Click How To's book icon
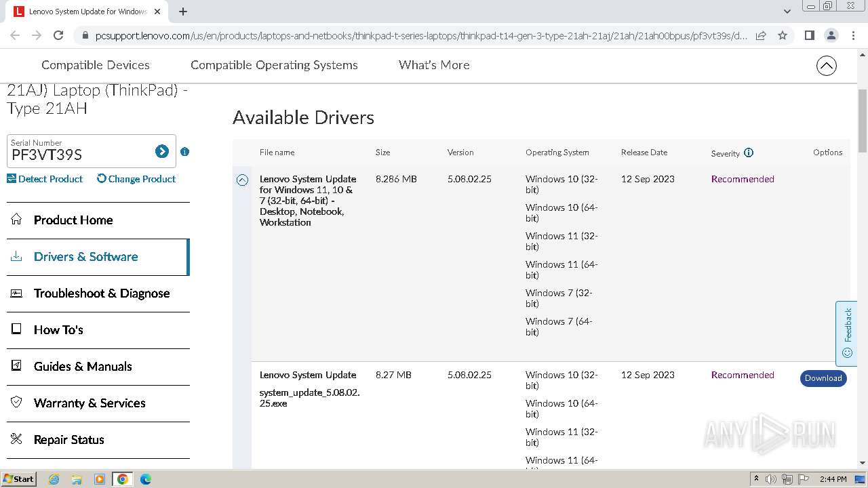The height and width of the screenshot is (488, 868). pos(17,329)
